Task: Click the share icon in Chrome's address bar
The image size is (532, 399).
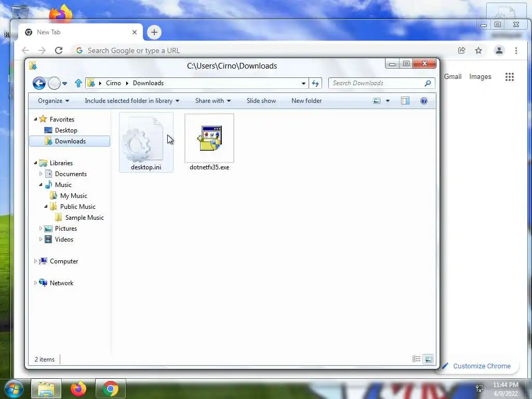Action: (461, 50)
